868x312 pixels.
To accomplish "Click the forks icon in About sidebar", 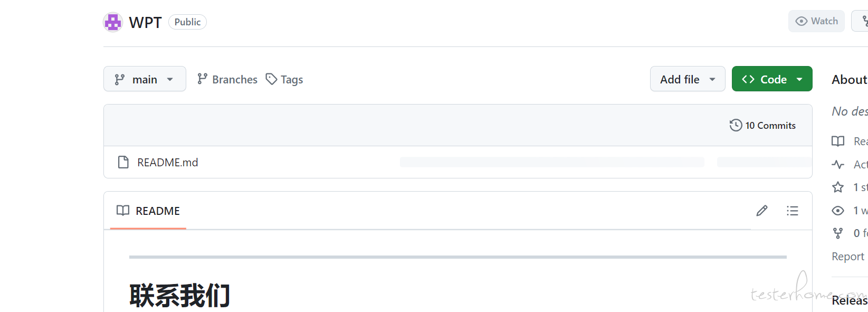I will (838, 233).
